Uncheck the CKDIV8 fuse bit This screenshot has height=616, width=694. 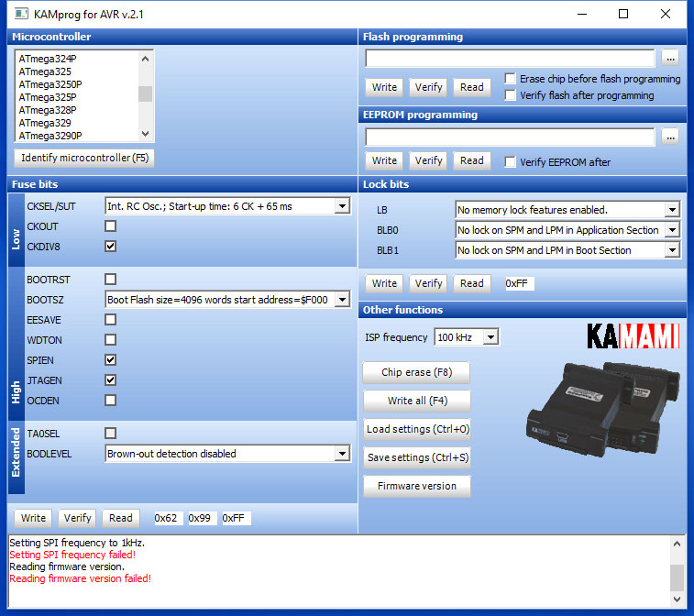(111, 246)
